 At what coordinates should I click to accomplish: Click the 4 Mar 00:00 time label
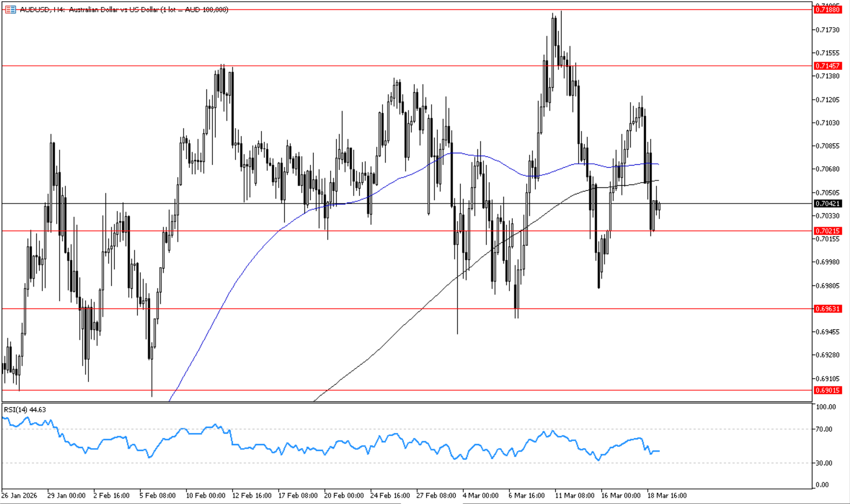coord(480,495)
